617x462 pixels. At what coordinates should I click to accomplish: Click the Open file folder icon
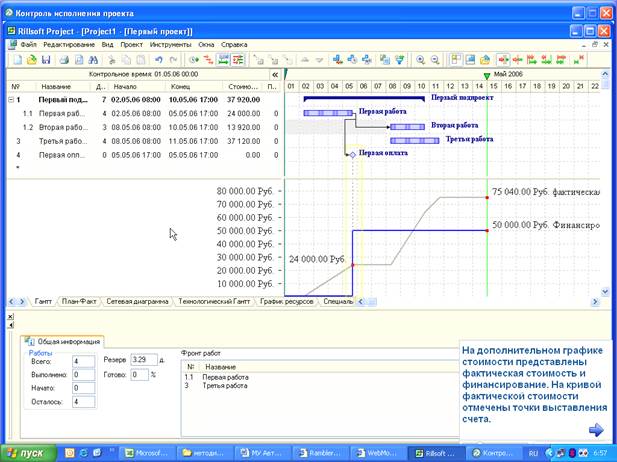coord(30,60)
